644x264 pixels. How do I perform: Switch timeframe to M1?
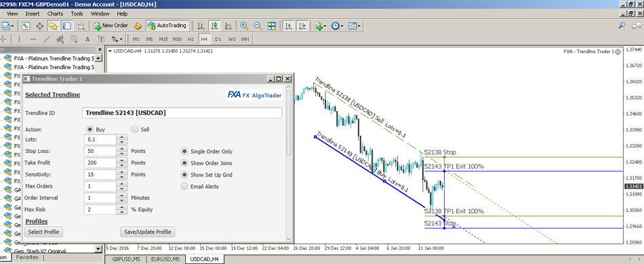136,39
